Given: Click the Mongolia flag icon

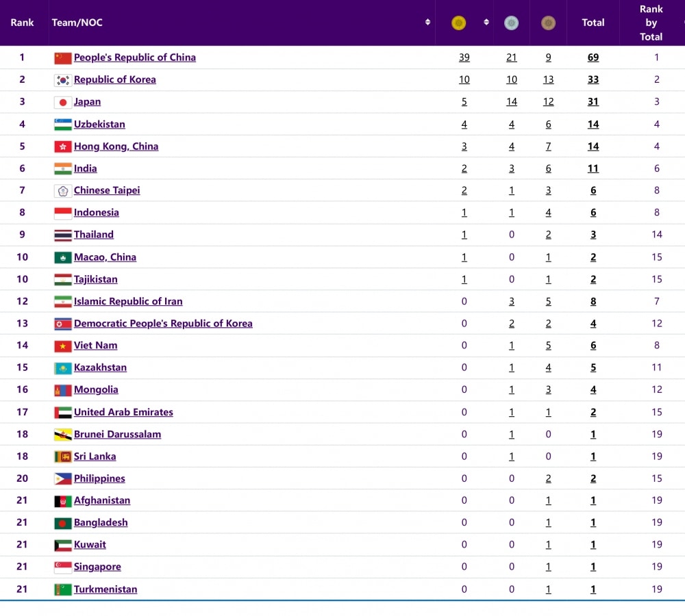Looking at the screenshot, I should coord(63,390).
